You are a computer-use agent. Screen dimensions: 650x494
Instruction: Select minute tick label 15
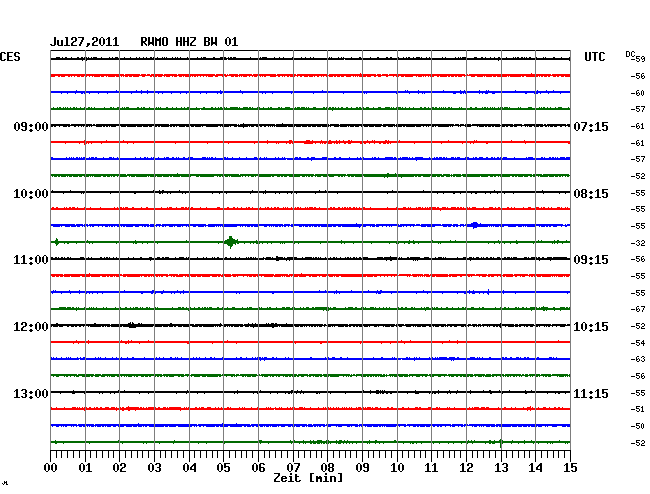(x=570, y=468)
